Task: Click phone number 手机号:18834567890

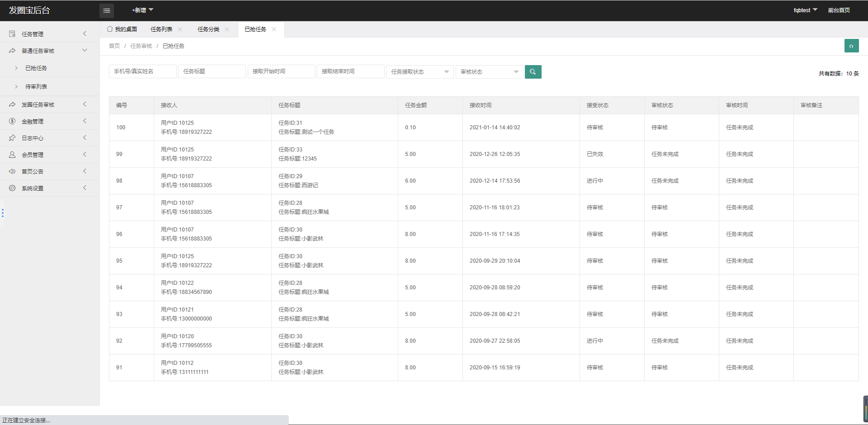Action: (186, 292)
